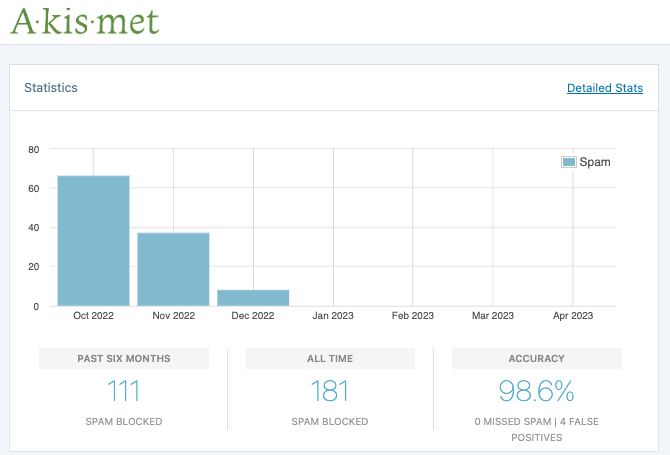Screen dimensions: 670x455
Task: Click the Spam legend label
Action: 595,162
